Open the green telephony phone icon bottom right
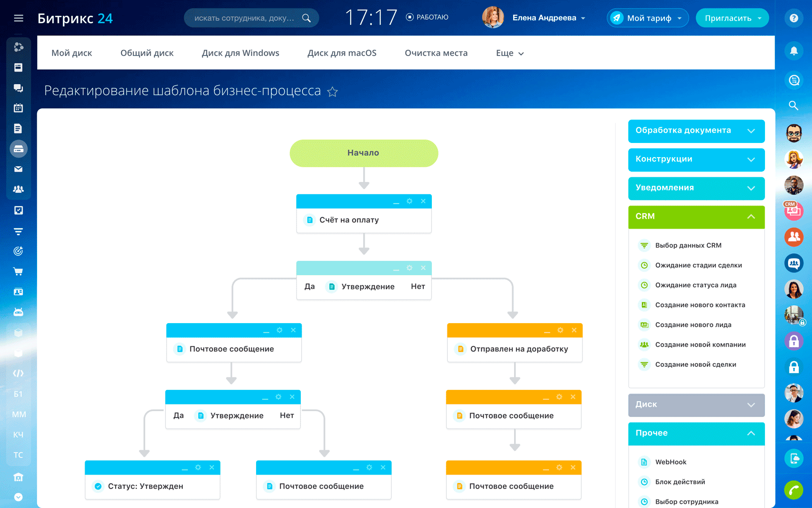This screenshot has height=508, width=812. pyautogui.click(x=794, y=490)
